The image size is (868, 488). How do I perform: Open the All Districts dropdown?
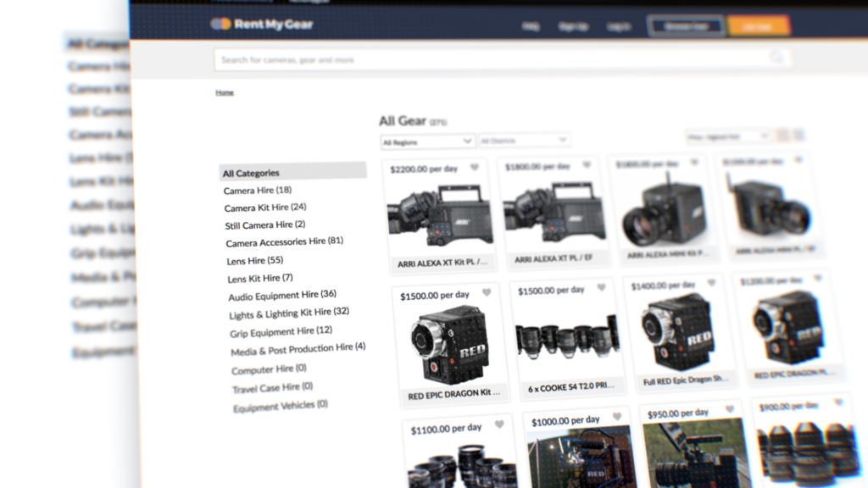click(524, 141)
